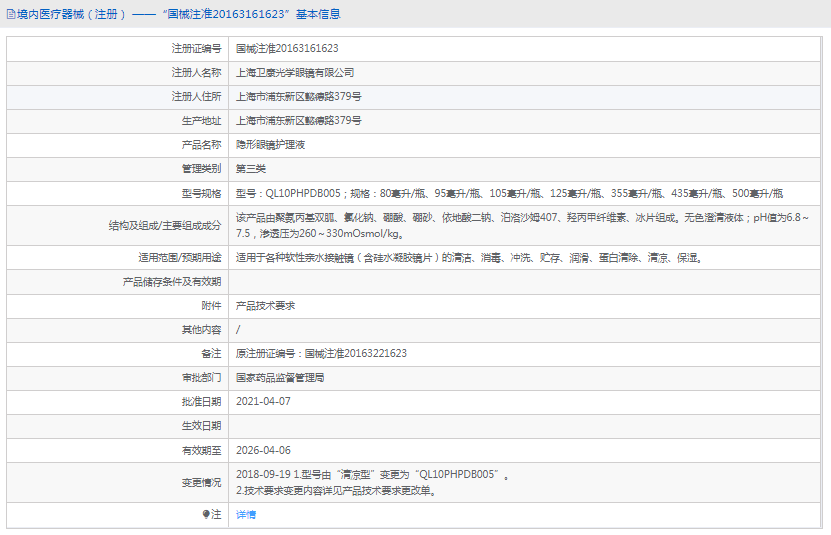Screen dimensions: 831x535
Task: Click the 生产地址 label
Action: 201,120
